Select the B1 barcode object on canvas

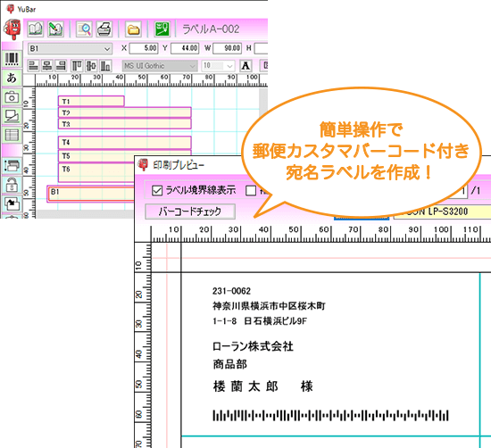[91, 194]
